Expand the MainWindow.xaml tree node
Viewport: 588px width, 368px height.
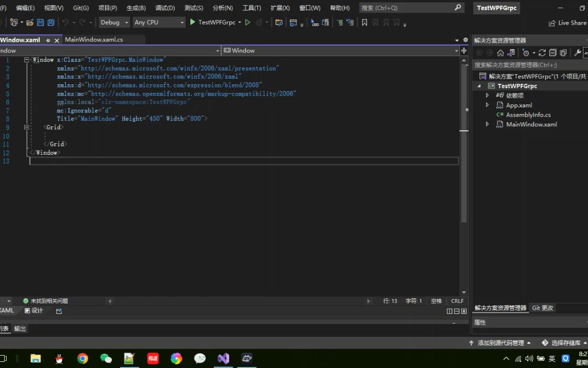pyautogui.click(x=487, y=124)
